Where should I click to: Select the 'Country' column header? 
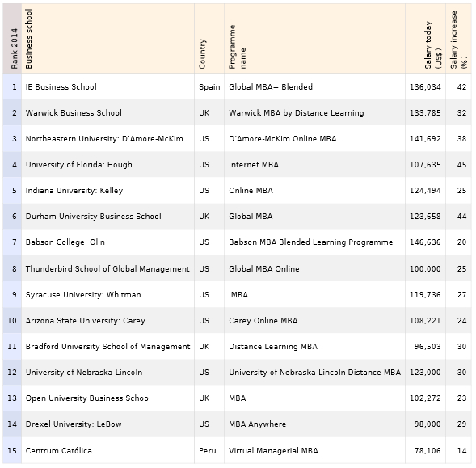[209, 39]
